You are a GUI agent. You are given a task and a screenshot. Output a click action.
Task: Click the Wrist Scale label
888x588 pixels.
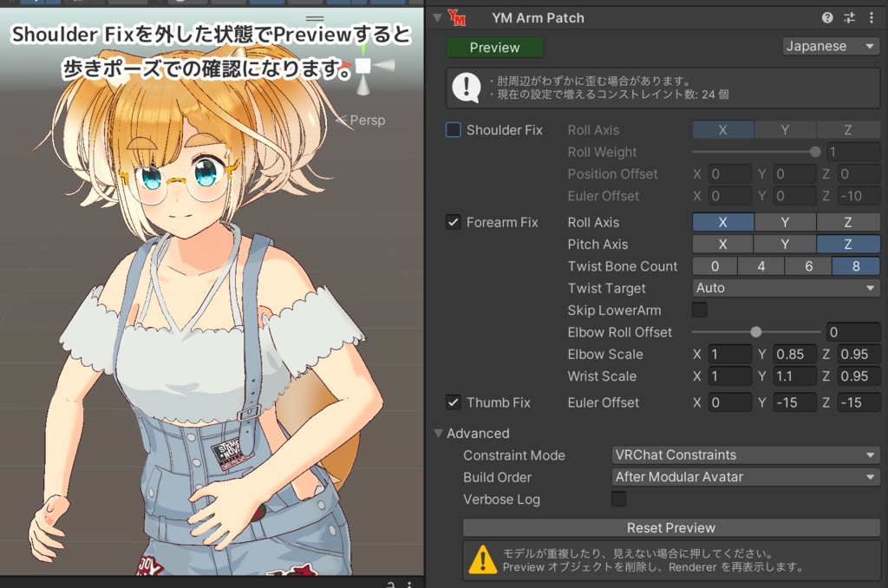(602, 376)
